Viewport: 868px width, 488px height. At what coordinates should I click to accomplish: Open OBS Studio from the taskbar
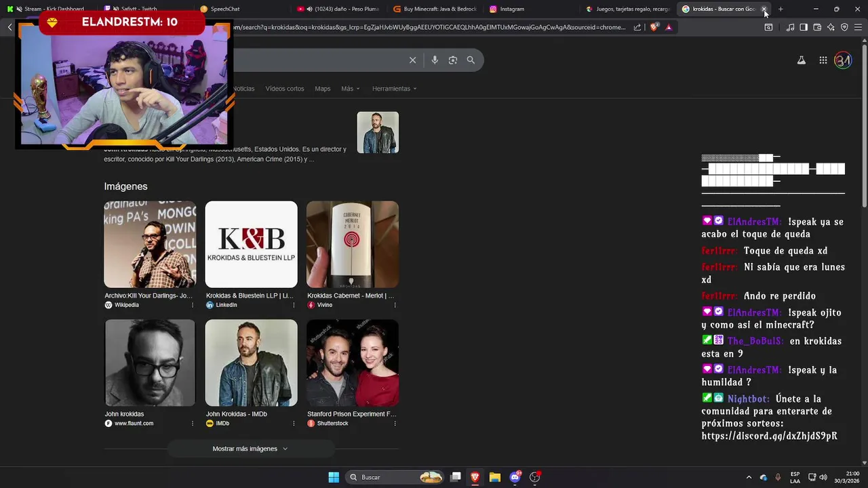click(535, 477)
